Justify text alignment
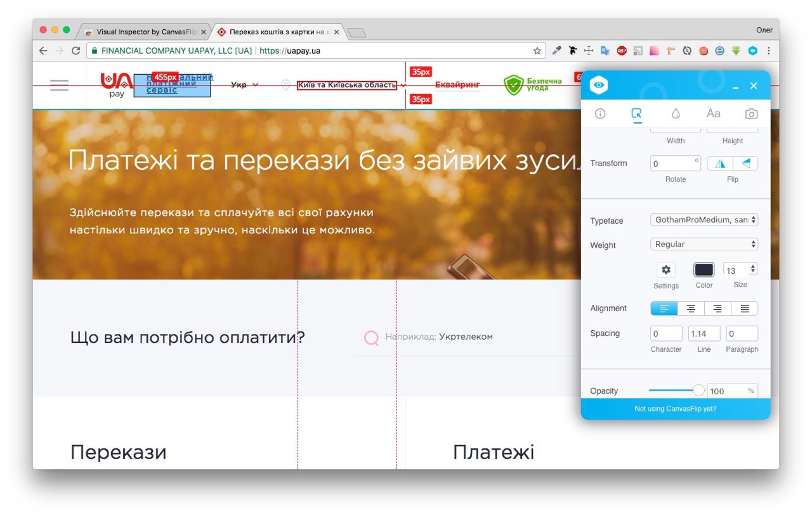Viewport: 812px width, 516px height. (745, 308)
